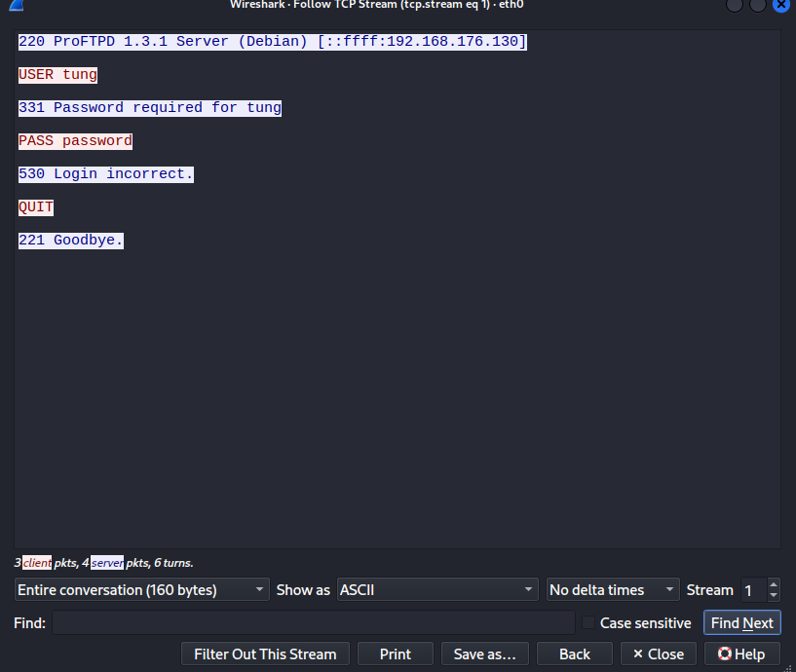Click the blue window close button in title bar

781,5
